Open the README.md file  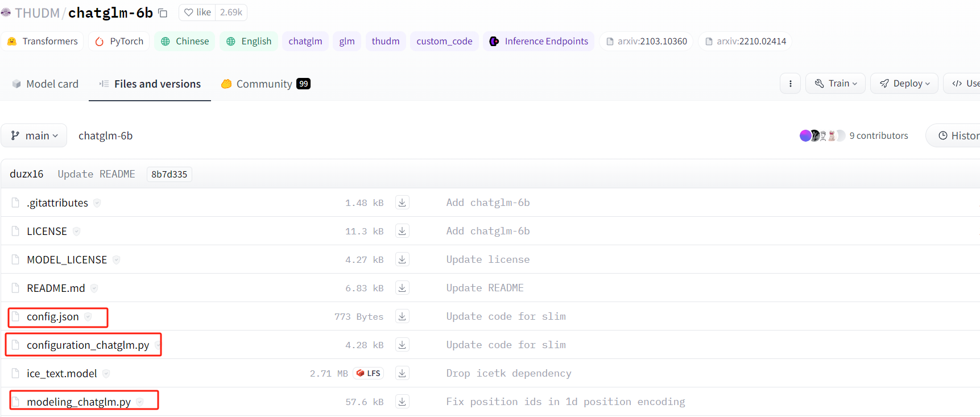[x=56, y=288]
